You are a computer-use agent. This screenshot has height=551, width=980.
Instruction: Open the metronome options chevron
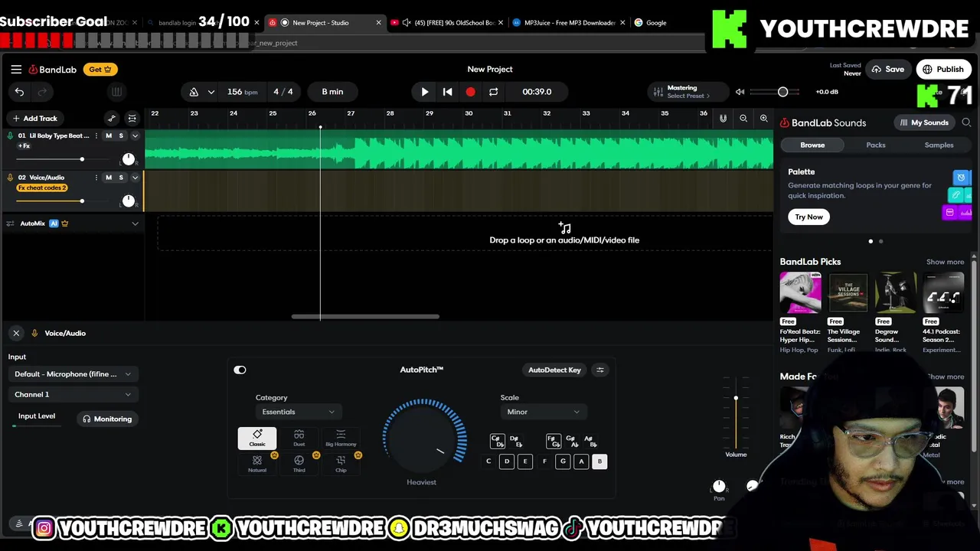point(211,92)
